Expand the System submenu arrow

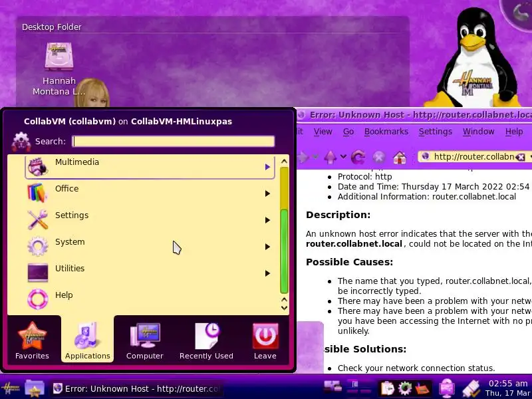[267, 247]
